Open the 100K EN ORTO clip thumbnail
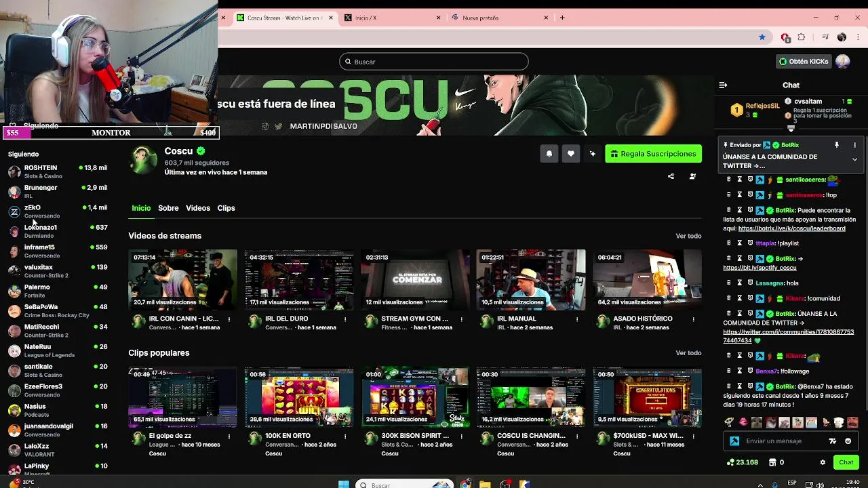 tap(299, 397)
